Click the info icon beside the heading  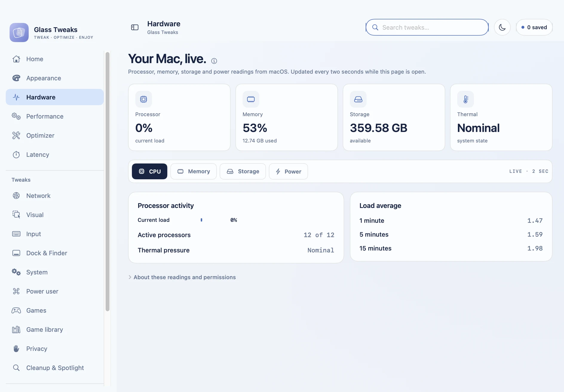point(214,61)
